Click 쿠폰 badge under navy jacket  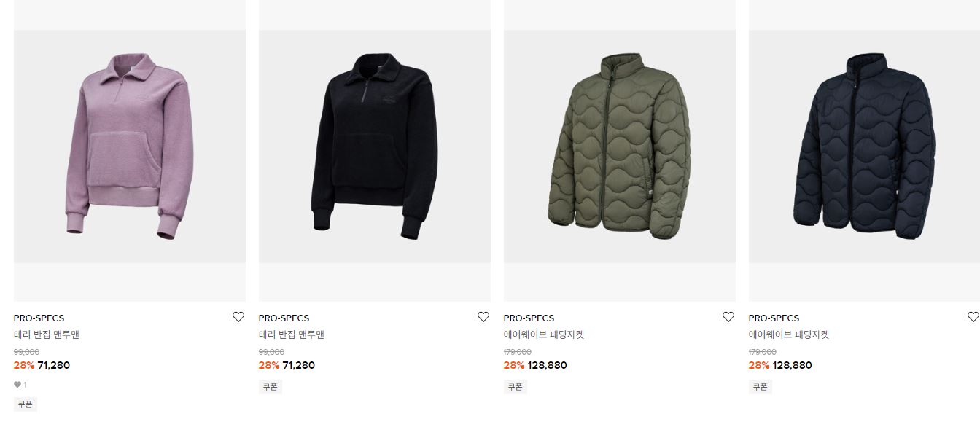point(761,387)
